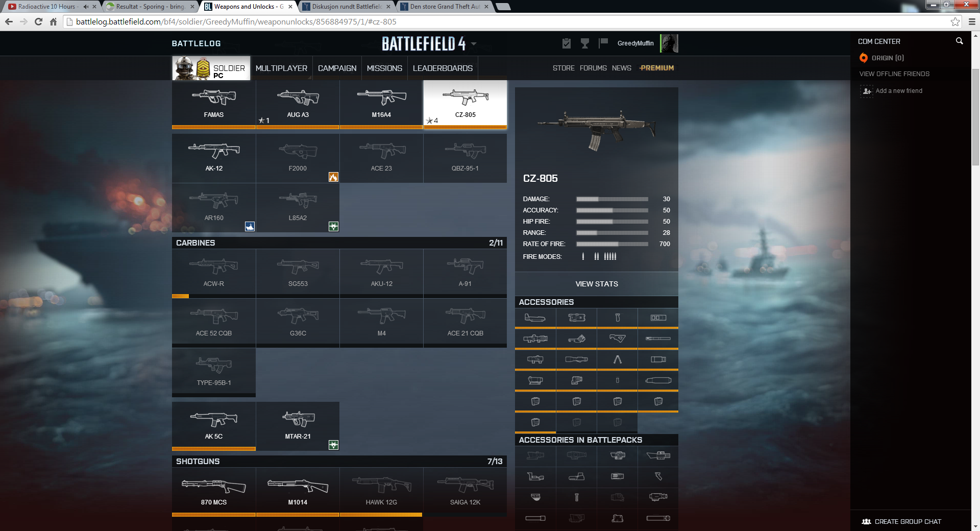Select the SAIGA 12K shotgun tile
980x531 pixels.
pyautogui.click(x=465, y=491)
